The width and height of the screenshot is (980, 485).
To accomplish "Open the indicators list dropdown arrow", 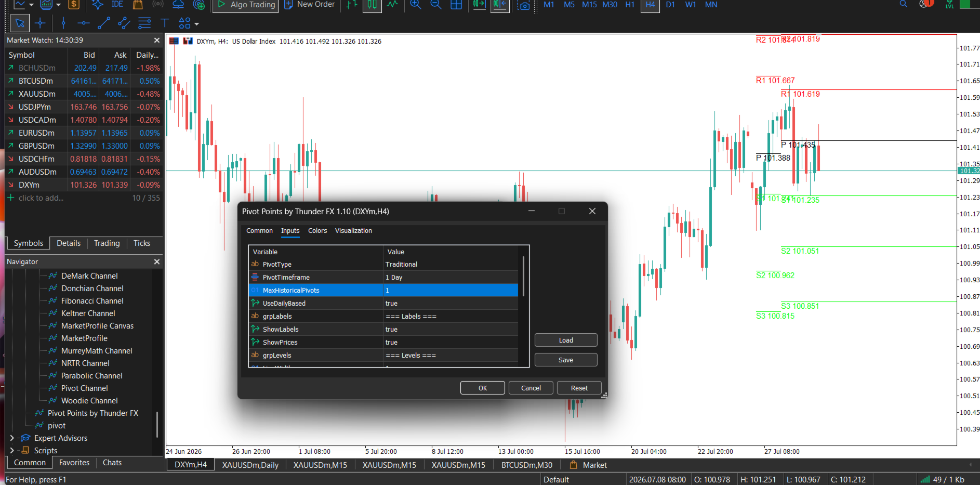I will click(x=58, y=5).
